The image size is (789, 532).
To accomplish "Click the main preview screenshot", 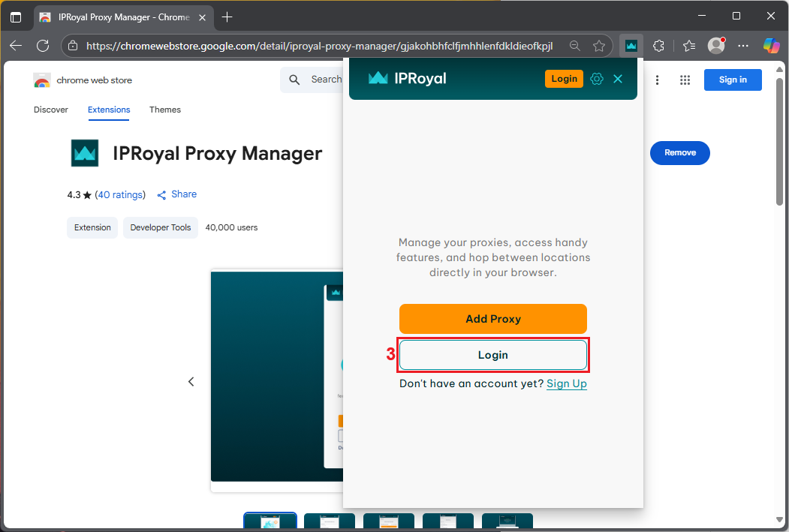I will [x=277, y=377].
